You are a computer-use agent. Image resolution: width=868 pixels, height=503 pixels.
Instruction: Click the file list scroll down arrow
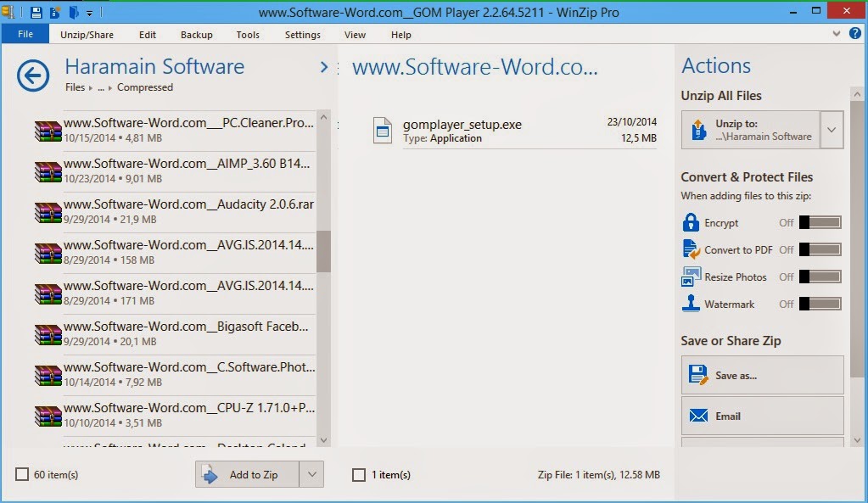324,440
